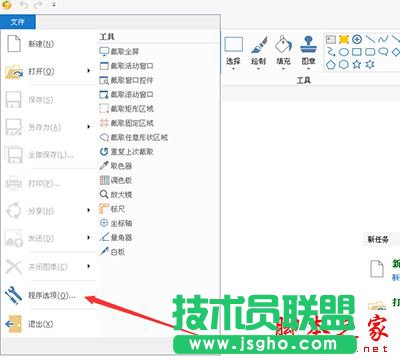Click the File tab
This screenshot has height=360, width=400.
(17, 22)
